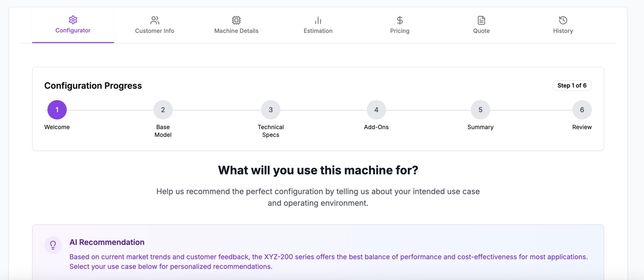Screen dimensions: 644x280
Task: Click the Customer Info people icon
Action: point(155,20)
